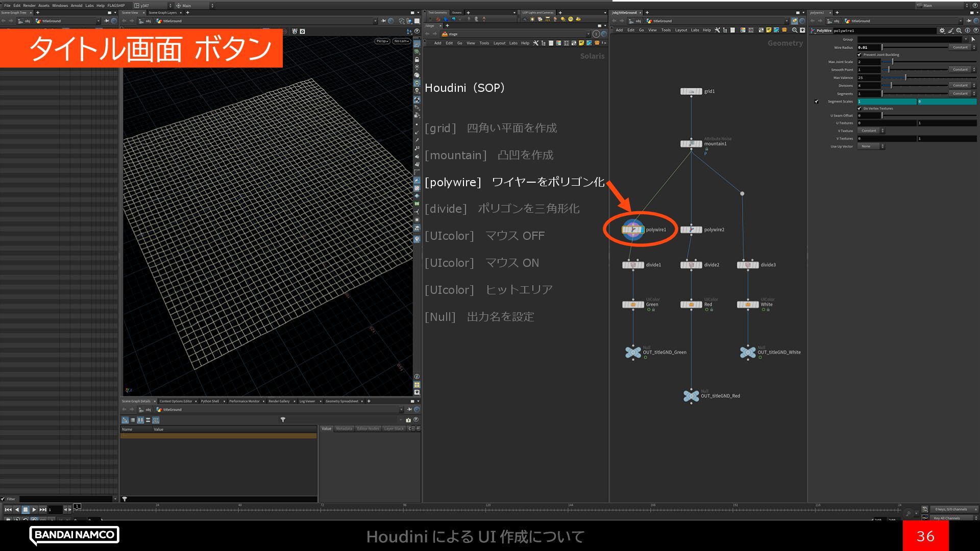Image resolution: width=980 pixels, height=551 pixels.
Task: Click the polywire1 node icon
Action: (x=633, y=230)
